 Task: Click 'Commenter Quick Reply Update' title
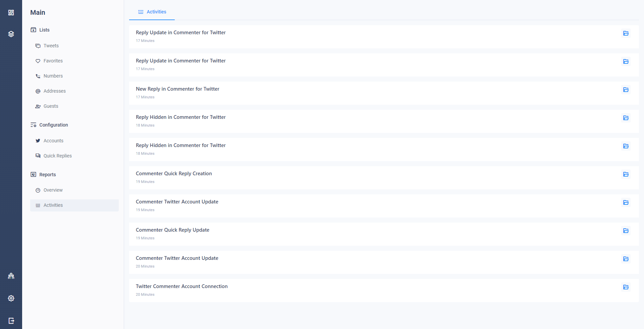pyautogui.click(x=172, y=230)
